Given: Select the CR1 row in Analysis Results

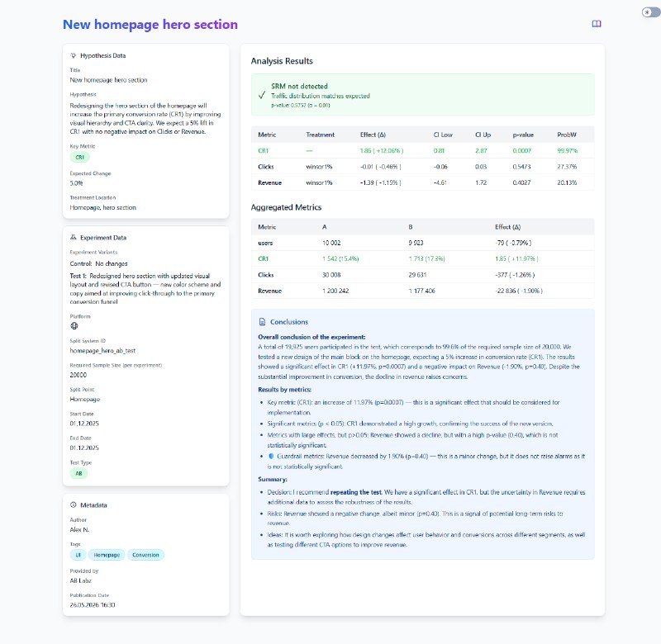Looking at the screenshot, I should coord(422,151).
